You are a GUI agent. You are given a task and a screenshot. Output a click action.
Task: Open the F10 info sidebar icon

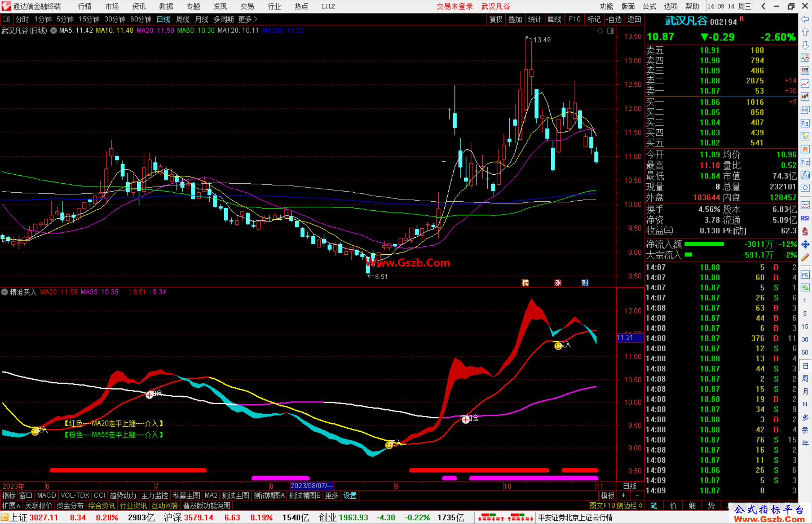click(805, 123)
